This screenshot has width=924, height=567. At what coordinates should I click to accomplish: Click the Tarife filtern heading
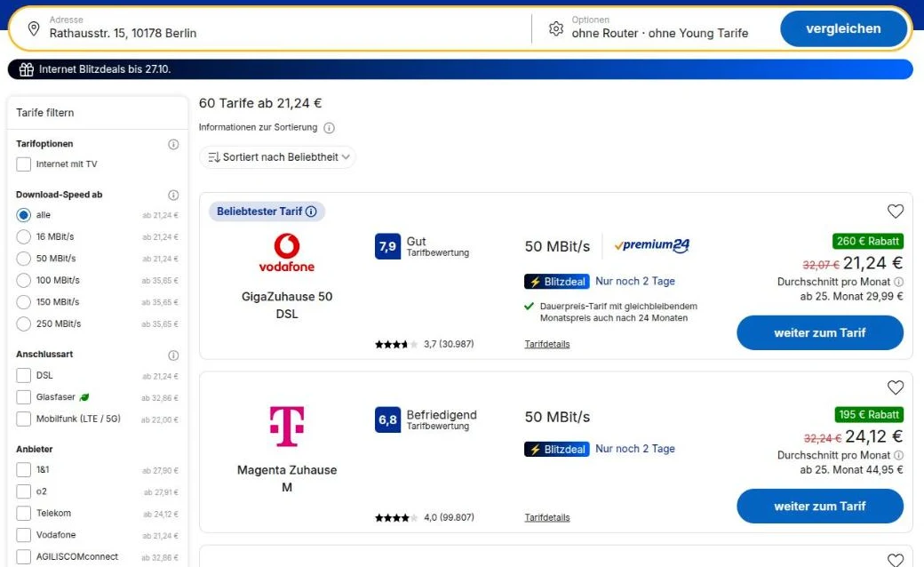point(44,113)
